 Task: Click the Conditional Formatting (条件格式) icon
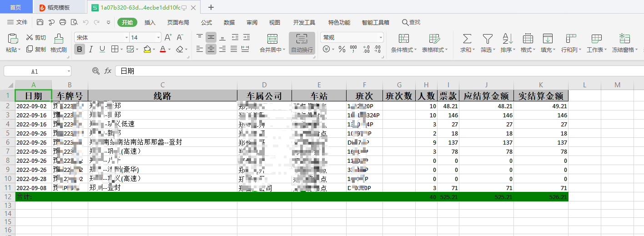404,39
